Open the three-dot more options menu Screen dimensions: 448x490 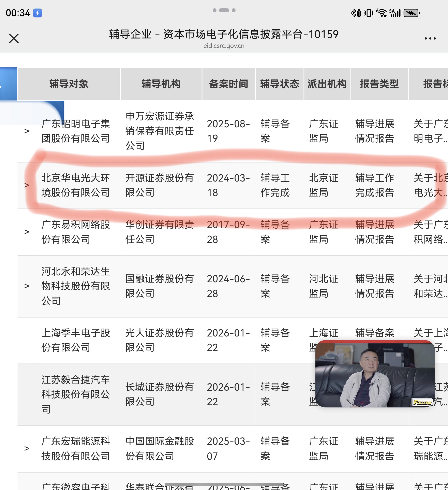[x=430, y=38]
